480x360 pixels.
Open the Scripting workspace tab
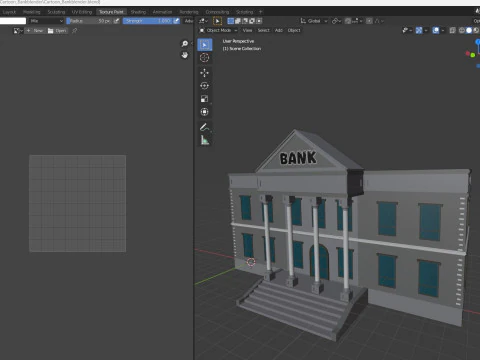(245, 12)
